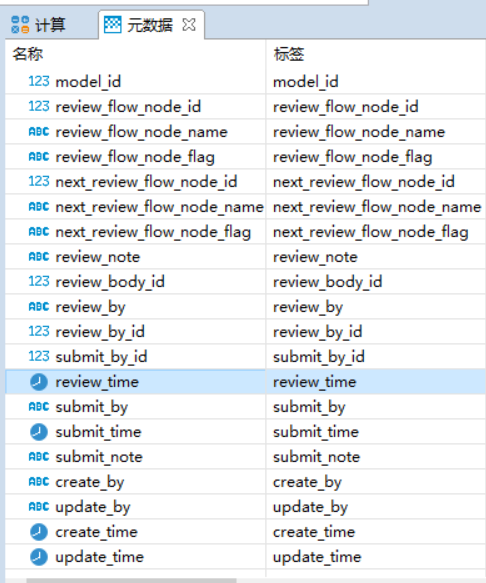This screenshot has width=486, height=583.
Task: Select review_by_id name cell
Action: 100,332
